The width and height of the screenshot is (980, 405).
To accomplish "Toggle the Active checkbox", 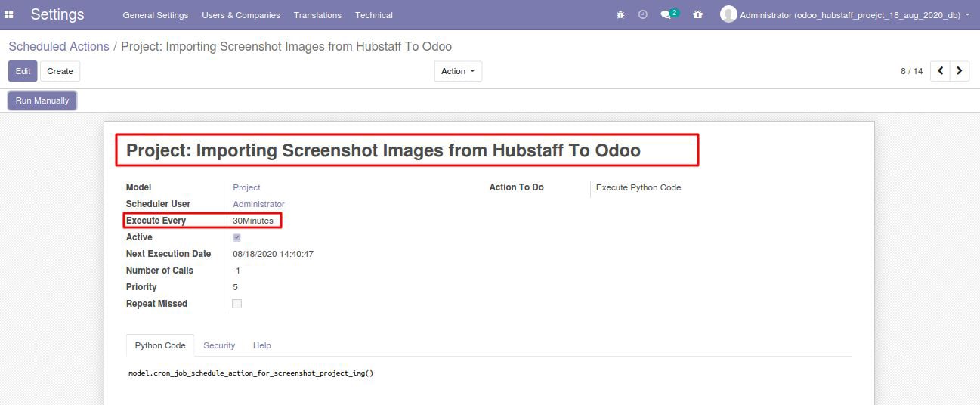I will 236,237.
